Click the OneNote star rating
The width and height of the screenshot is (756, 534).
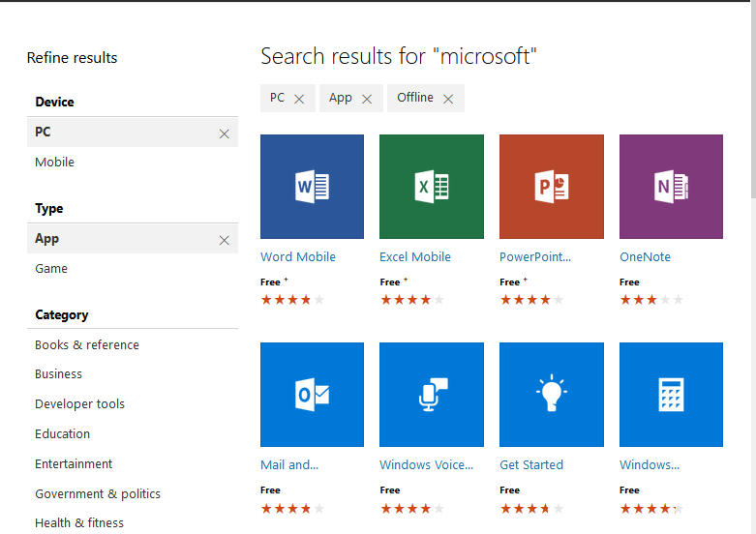651,300
